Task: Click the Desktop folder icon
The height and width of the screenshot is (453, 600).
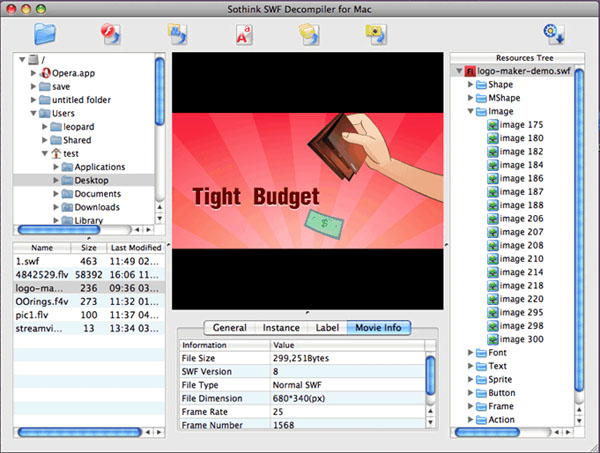Action: [x=67, y=180]
